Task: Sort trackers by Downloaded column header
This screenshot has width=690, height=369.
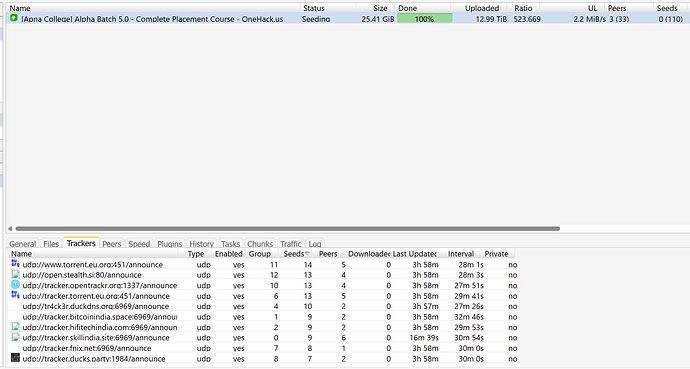Action: click(x=368, y=254)
